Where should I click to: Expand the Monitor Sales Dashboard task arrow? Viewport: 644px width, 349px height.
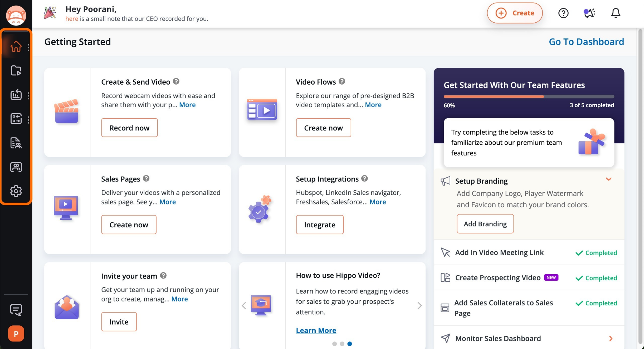click(x=611, y=339)
